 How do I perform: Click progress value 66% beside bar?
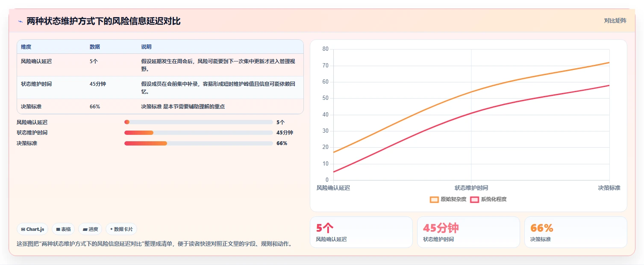[x=282, y=143]
